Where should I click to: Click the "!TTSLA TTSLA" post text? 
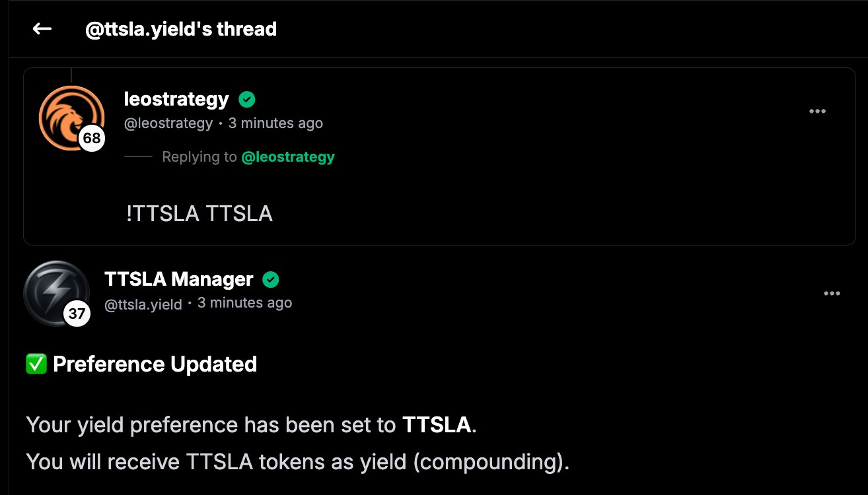pyautogui.click(x=199, y=214)
